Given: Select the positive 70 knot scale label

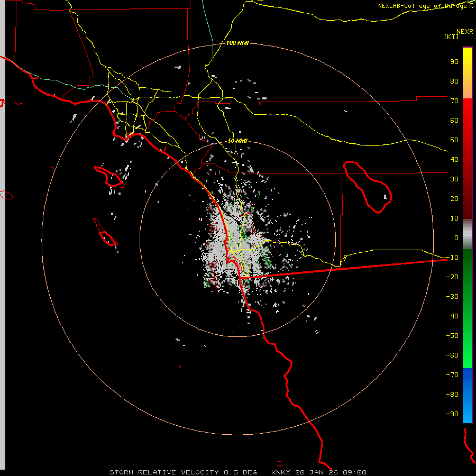Looking at the screenshot, I should tap(454, 101).
